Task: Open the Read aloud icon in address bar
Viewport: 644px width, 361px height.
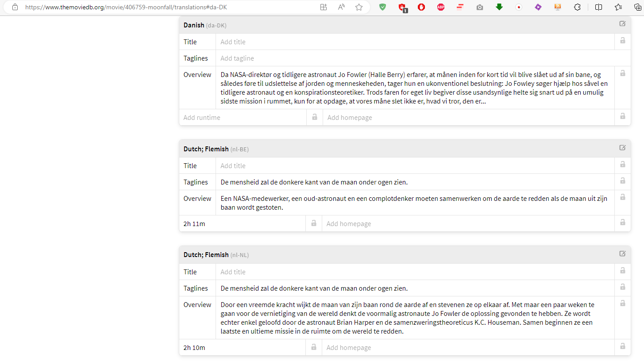Action: tap(341, 7)
